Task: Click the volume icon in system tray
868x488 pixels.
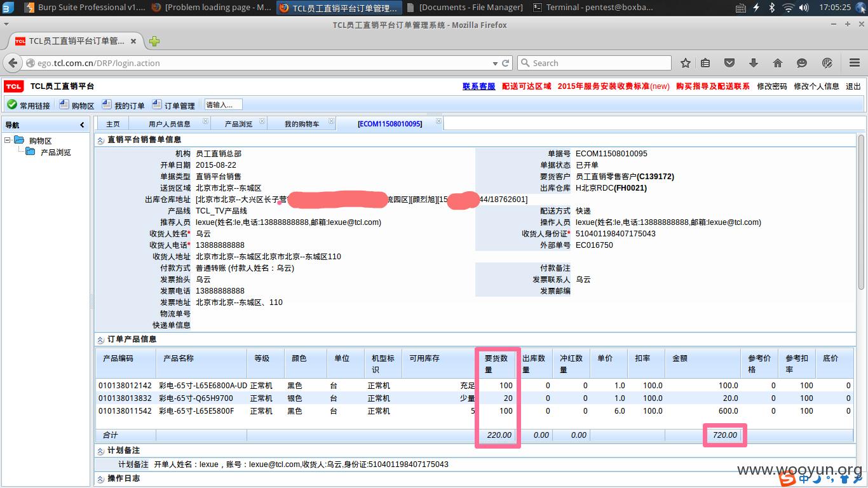Action: click(x=804, y=8)
